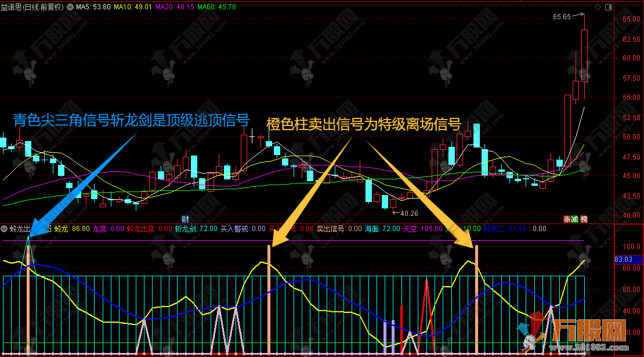Click the split-panel layout icon at top right
Viewport: 644px width, 357px height.
pos(608,5)
